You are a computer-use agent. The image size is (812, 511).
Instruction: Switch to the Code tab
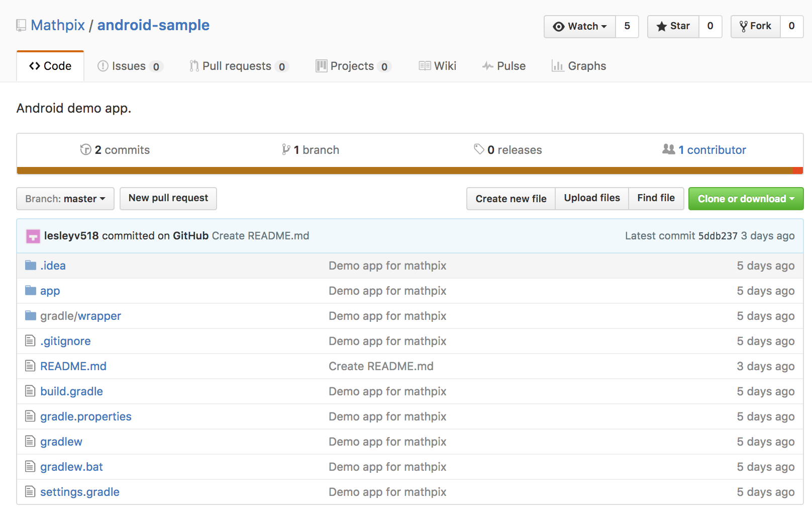pos(50,66)
